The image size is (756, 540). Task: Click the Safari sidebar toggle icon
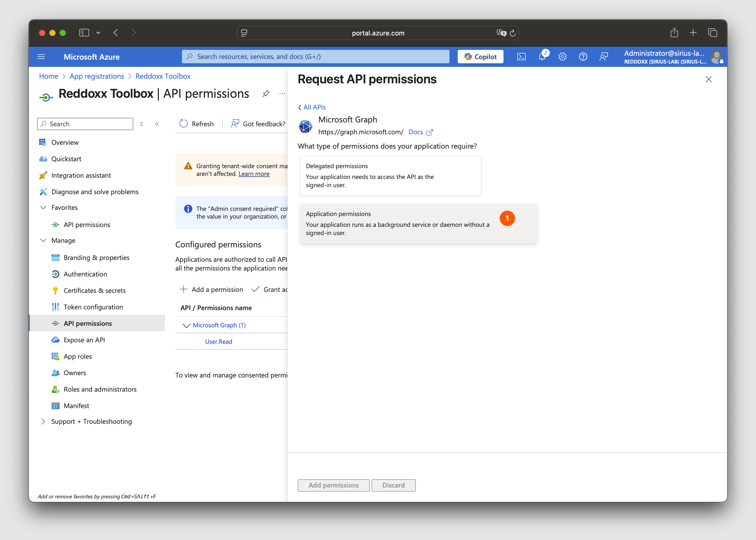tap(84, 33)
